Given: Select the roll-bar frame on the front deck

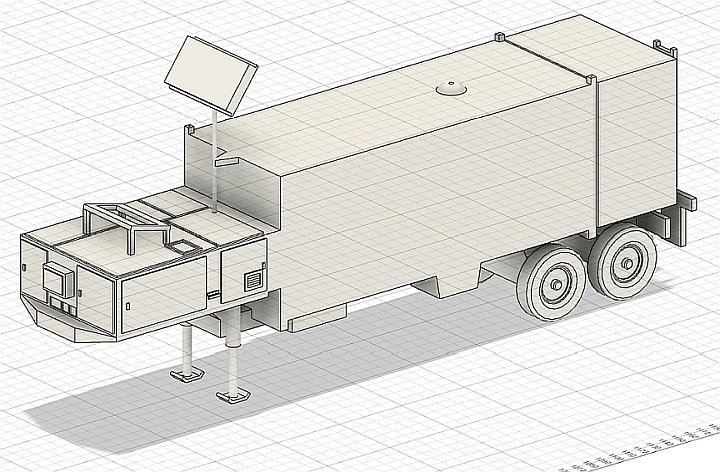Looking at the screenshot, I should [x=127, y=226].
